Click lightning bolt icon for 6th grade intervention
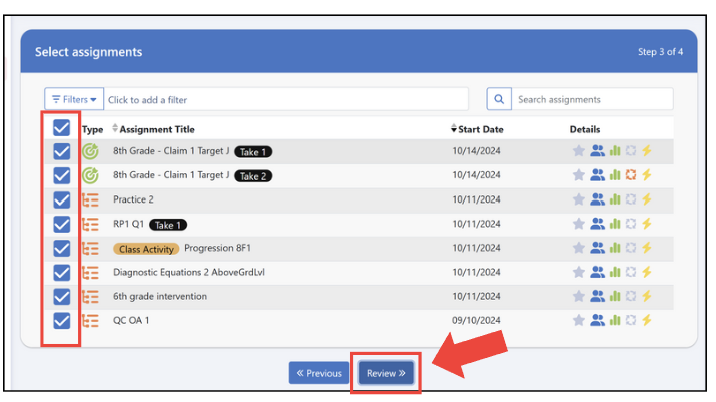716x402 pixels. pos(647,296)
